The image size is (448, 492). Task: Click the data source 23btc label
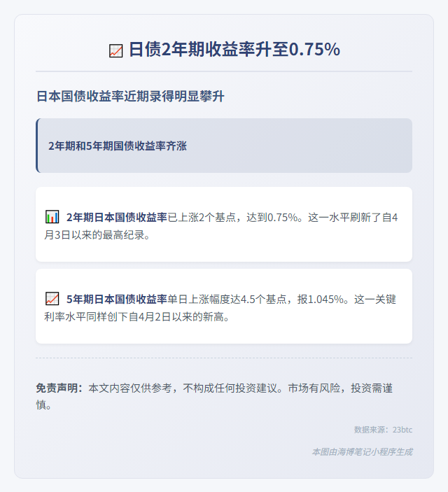[x=383, y=430]
